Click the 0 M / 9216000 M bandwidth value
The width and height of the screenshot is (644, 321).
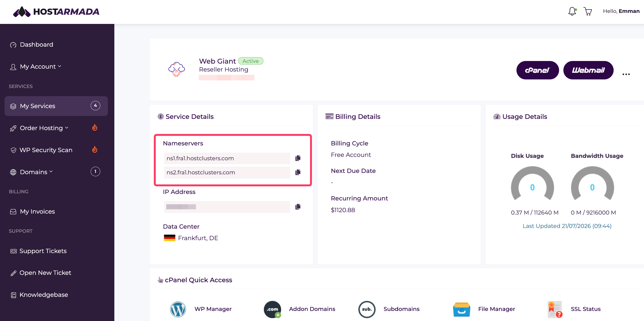[x=593, y=212]
